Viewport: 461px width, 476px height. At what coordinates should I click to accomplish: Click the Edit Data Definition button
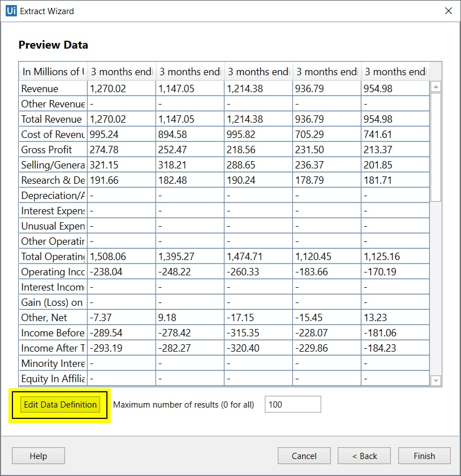coord(60,404)
